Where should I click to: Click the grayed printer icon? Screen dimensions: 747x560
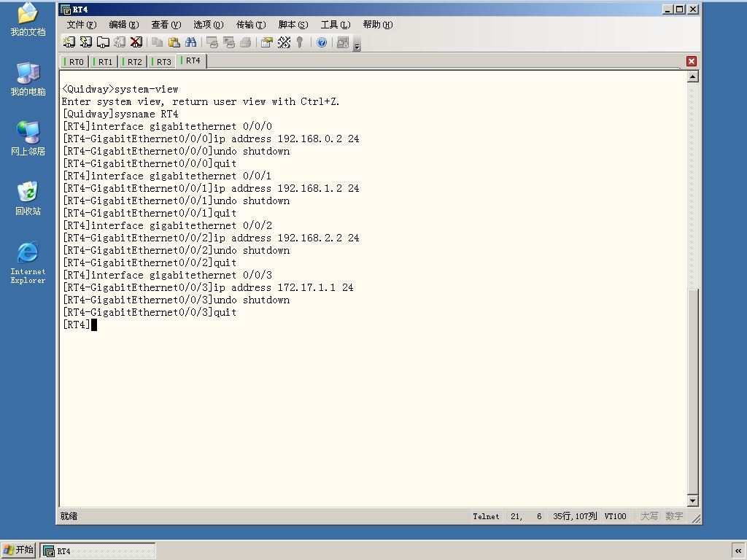coord(245,42)
